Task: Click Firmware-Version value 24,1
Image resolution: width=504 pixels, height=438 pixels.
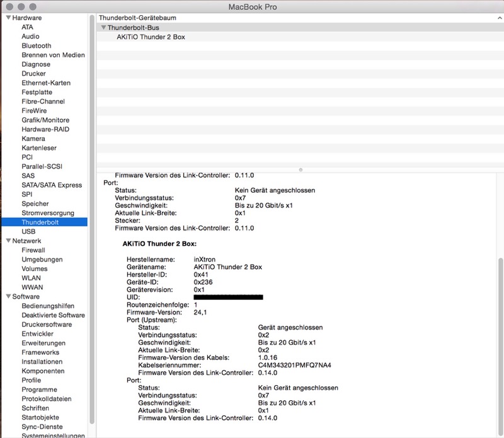Action: tap(200, 313)
